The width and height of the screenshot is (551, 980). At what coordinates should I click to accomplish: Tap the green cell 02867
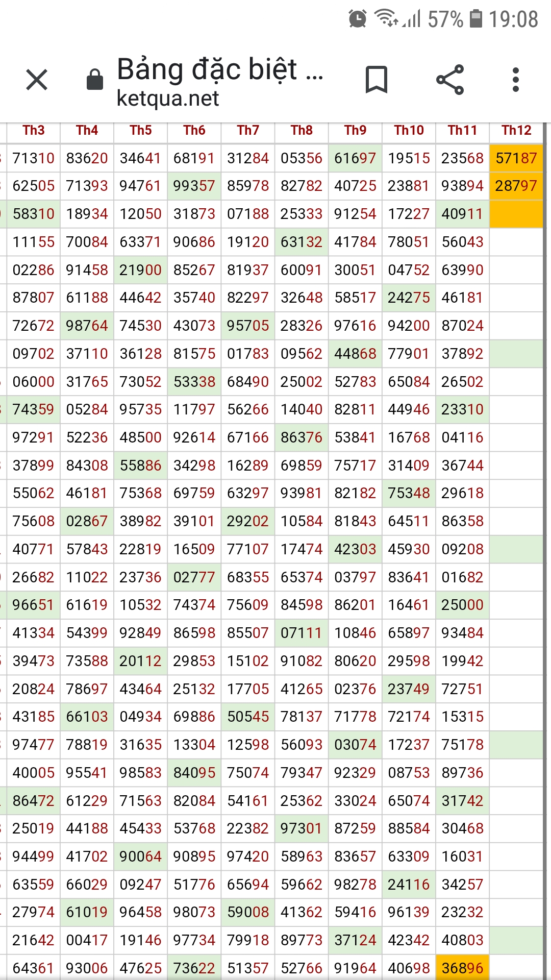[87, 521]
